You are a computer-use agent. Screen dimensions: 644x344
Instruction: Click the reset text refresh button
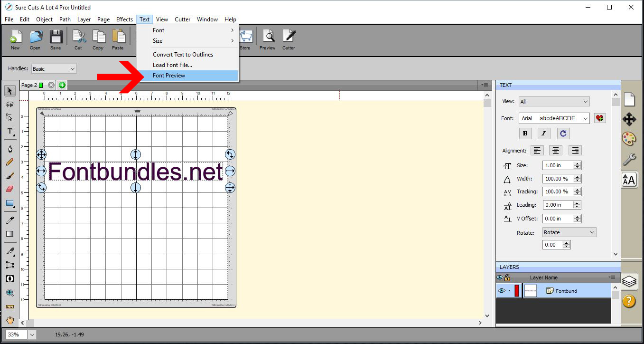pos(563,134)
